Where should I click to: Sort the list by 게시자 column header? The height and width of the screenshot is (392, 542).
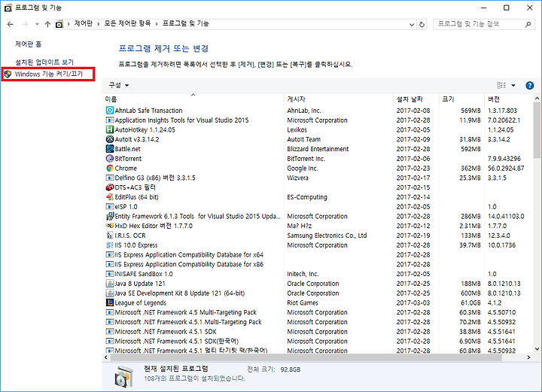[339, 99]
